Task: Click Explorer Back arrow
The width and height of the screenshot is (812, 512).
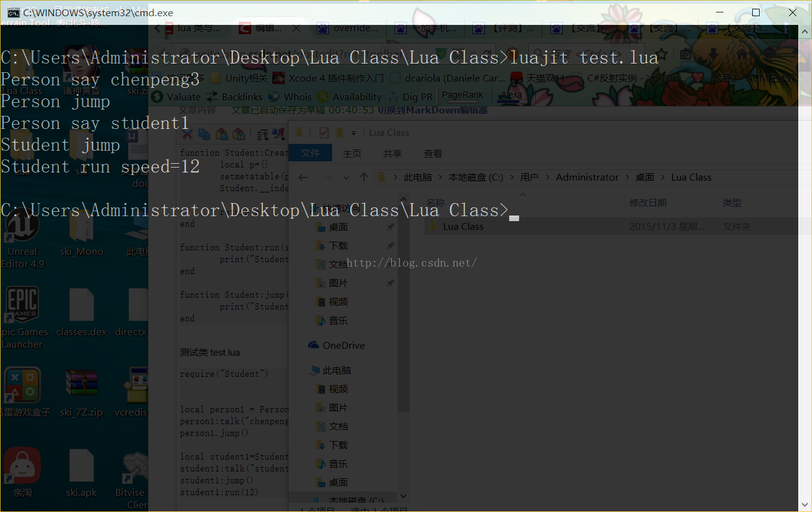Action: [303, 178]
